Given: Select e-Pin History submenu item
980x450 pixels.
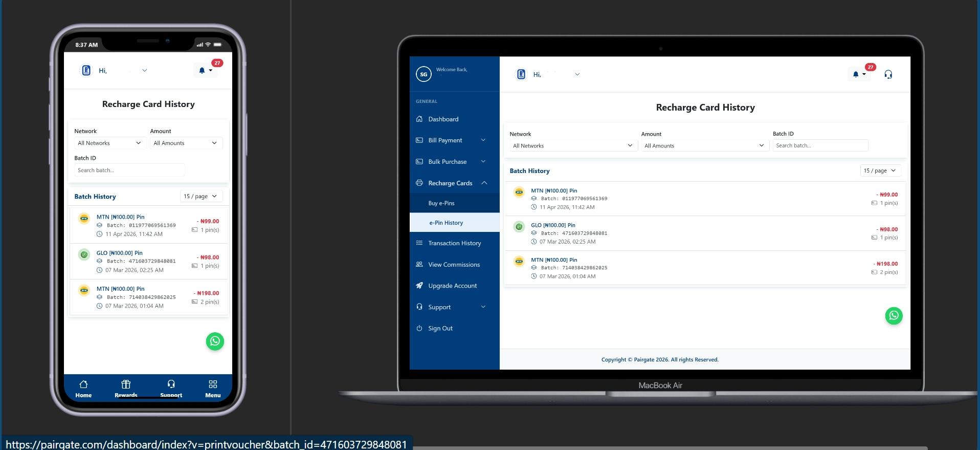Looking at the screenshot, I should click(455, 223).
